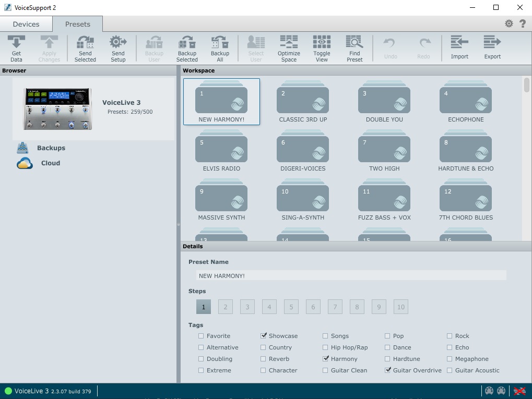Tick the Reverb tag checkbox

point(264,359)
